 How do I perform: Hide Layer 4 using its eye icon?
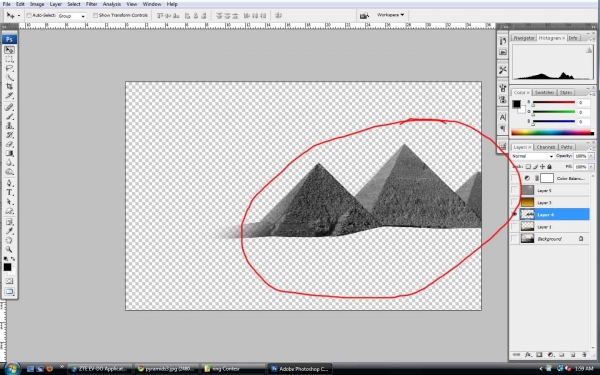click(x=515, y=215)
